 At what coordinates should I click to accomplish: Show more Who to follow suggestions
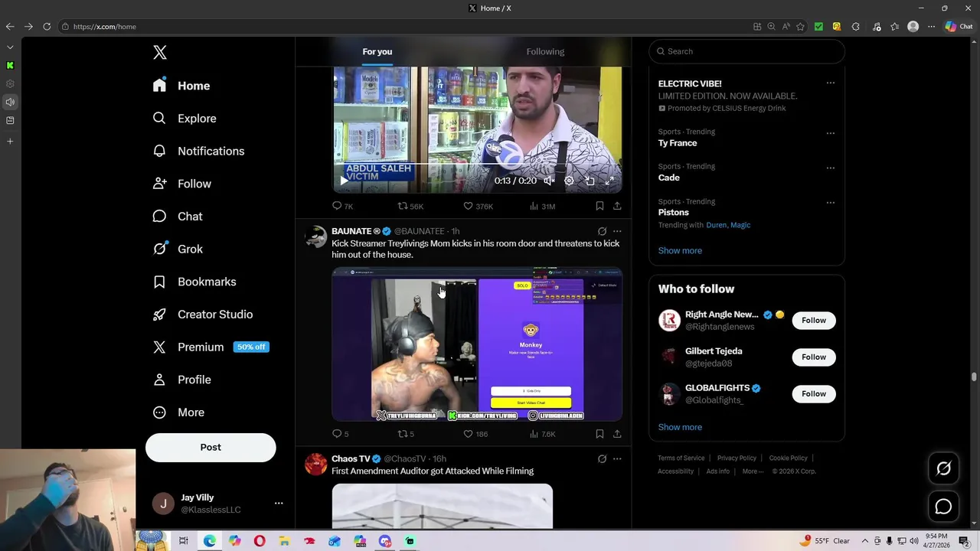pos(680,427)
